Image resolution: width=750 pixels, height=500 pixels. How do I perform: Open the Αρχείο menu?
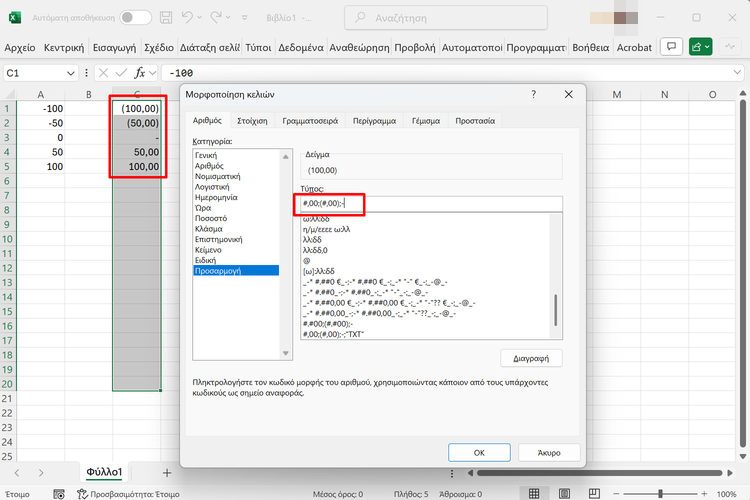(20, 47)
